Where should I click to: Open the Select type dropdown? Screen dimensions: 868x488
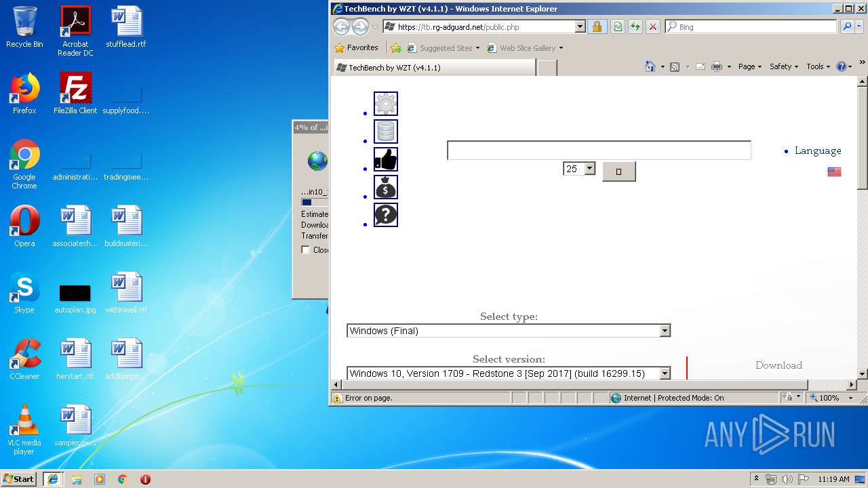pyautogui.click(x=665, y=331)
